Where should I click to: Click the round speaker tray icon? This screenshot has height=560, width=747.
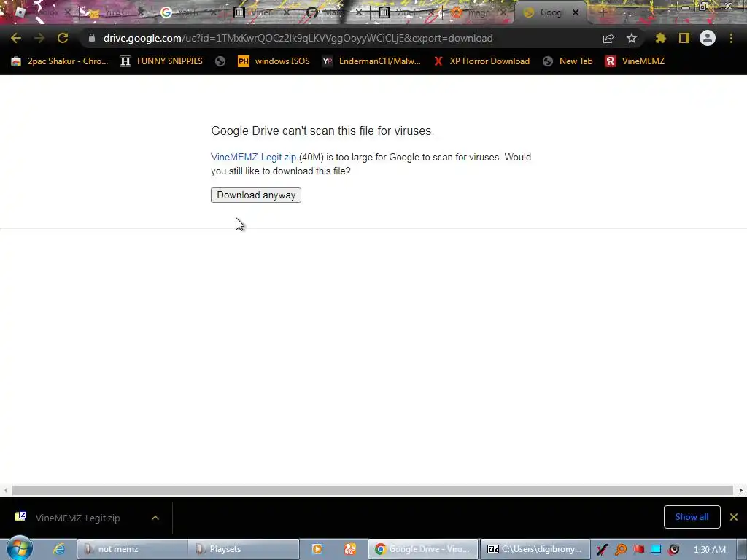[x=673, y=550]
